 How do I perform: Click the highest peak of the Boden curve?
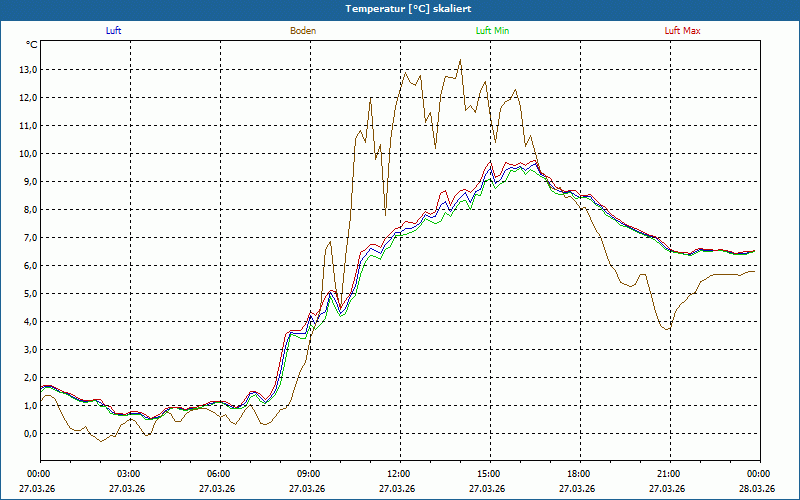click(x=460, y=60)
